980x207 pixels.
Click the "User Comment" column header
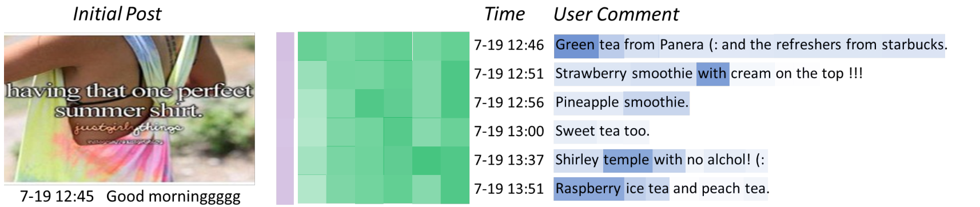pyautogui.click(x=616, y=14)
